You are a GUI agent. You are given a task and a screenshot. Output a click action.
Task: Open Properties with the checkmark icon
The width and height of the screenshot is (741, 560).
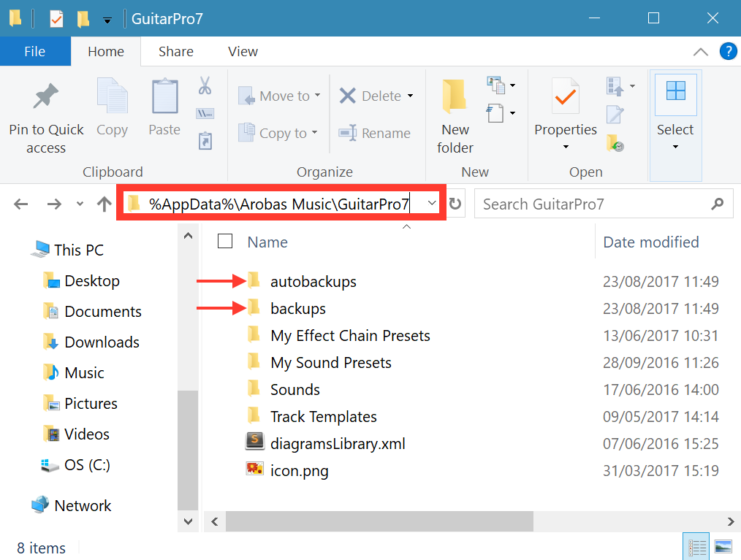(x=565, y=97)
